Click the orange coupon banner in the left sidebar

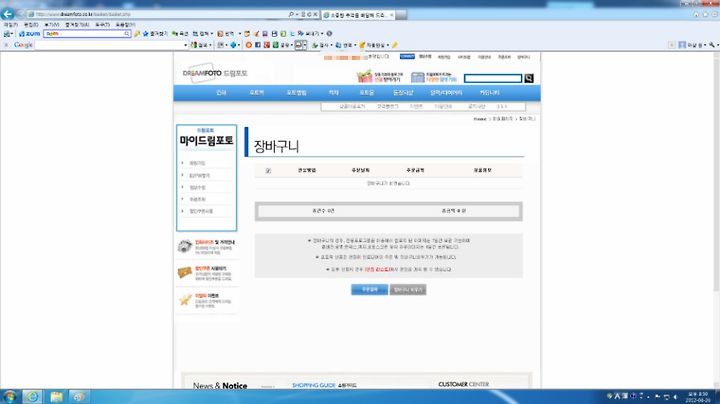(207, 273)
